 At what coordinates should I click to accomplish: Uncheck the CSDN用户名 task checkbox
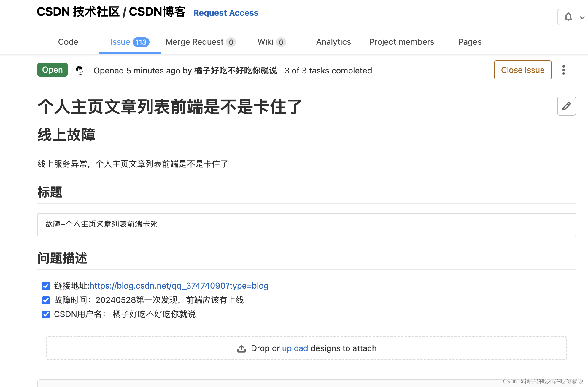pos(46,314)
